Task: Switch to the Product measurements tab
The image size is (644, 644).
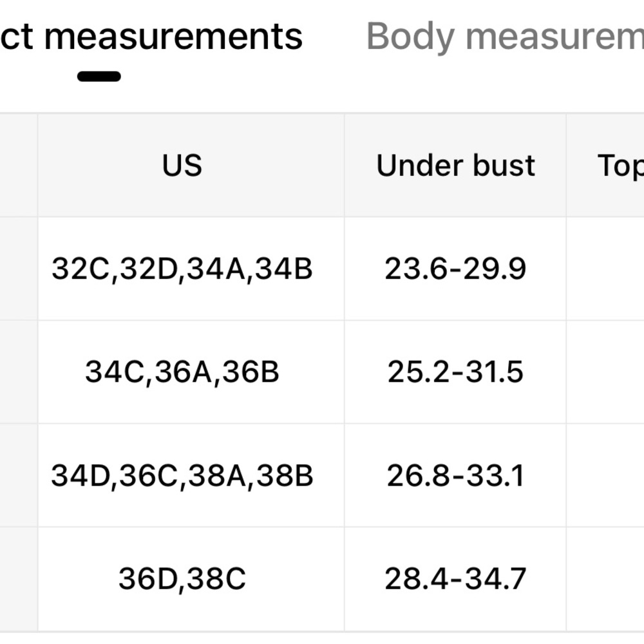Action: pyautogui.click(x=151, y=37)
